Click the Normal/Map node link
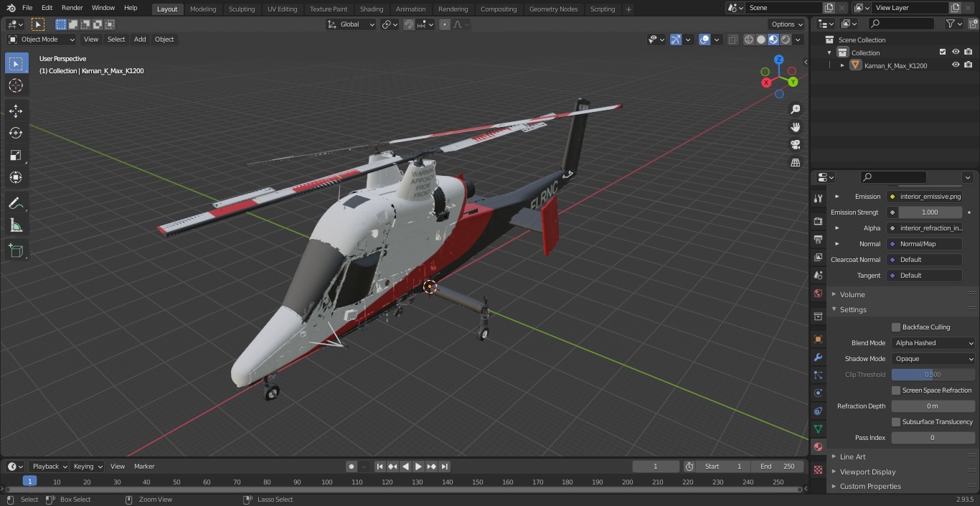This screenshot has height=506, width=980. click(x=925, y=244)
